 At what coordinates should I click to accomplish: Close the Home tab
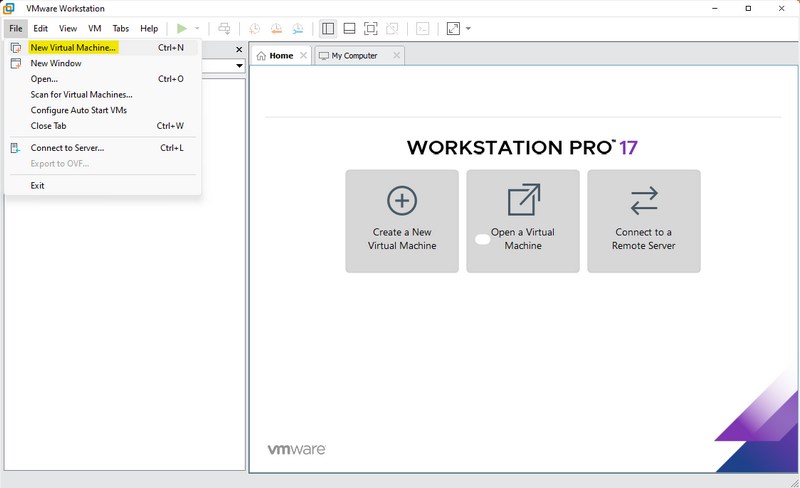click(303, 56)
